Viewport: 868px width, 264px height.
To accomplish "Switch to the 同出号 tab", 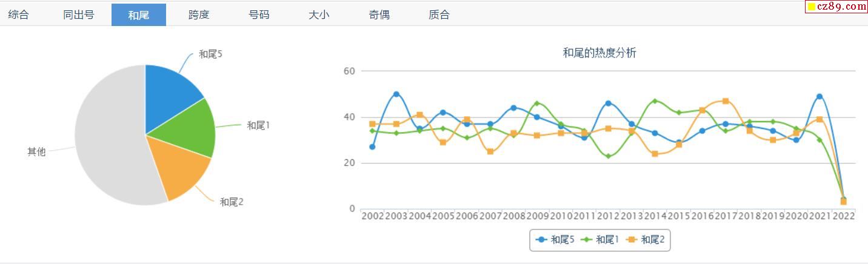I will click(78, 15).
